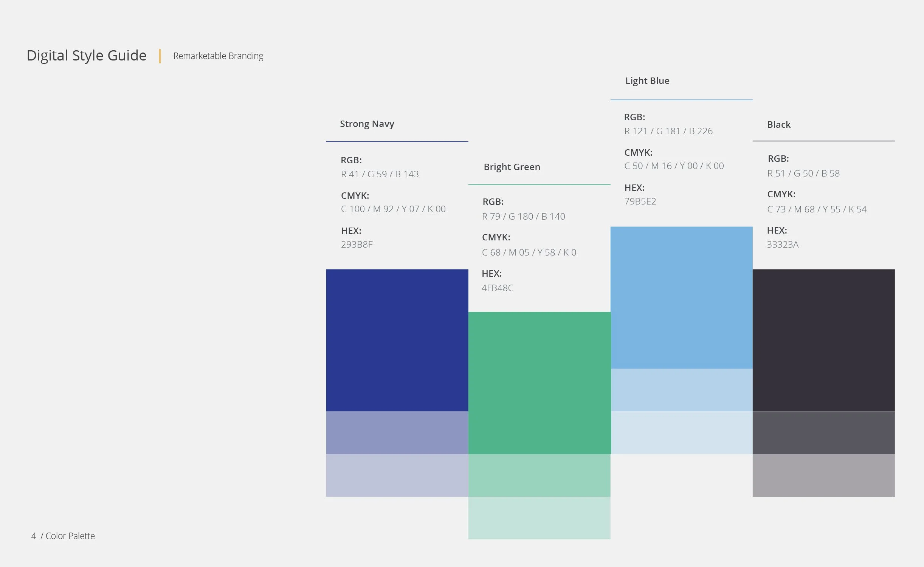
Task: Select the Bright Green full-color swatch
Action: 539,383
